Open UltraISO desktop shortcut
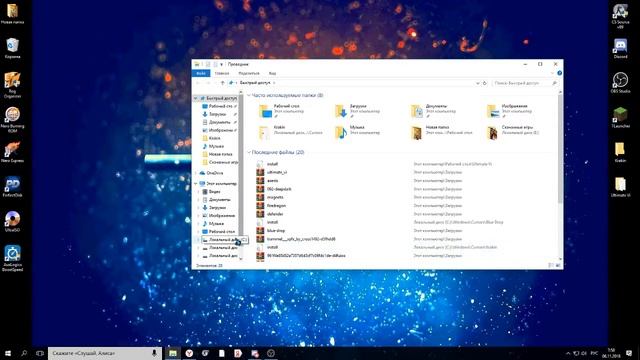 click(x=12, y=221)
